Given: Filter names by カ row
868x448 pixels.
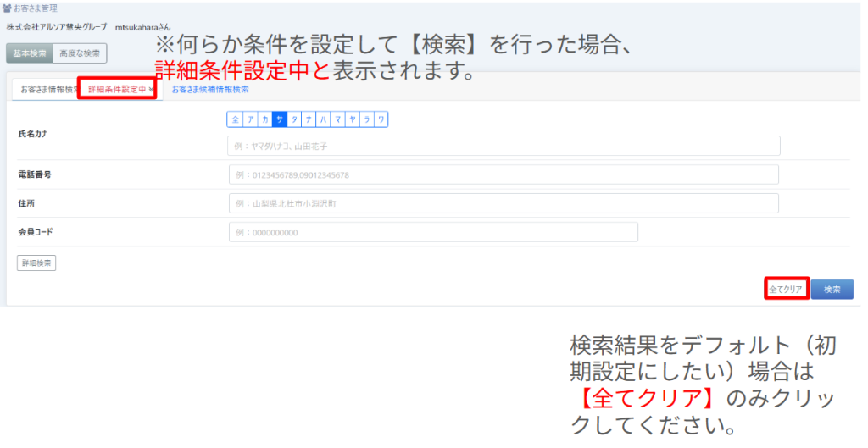Looking at the screenshot, I should 265,119.
